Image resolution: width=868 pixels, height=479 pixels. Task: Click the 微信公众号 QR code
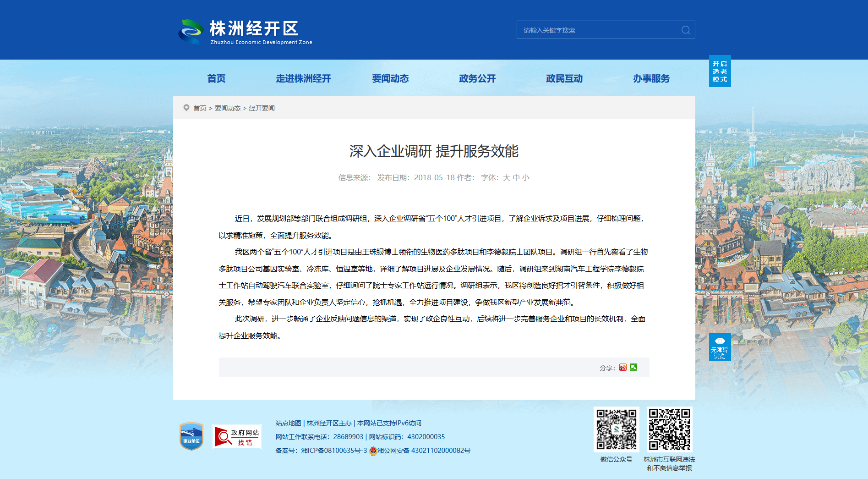(616, 429)
